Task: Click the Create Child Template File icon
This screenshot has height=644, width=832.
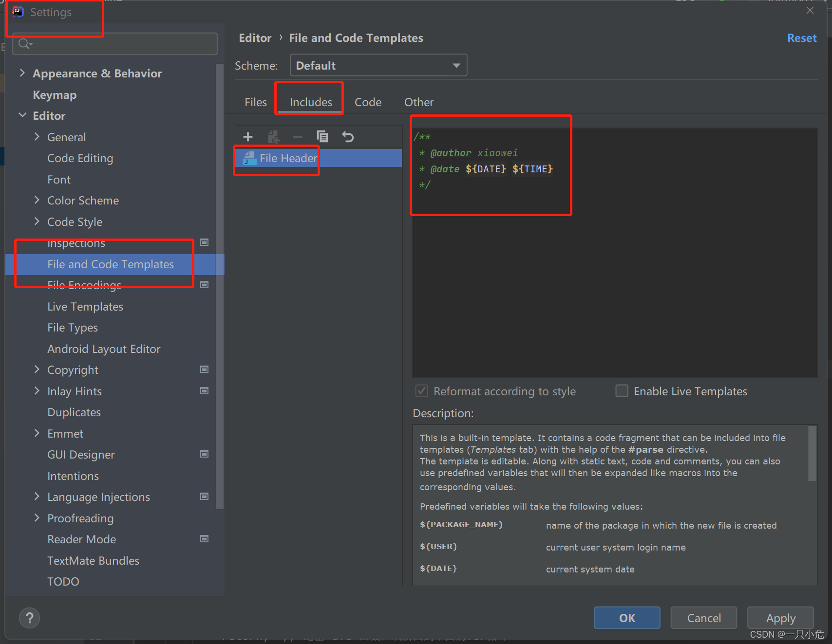Action: click(x=273, y=137)
